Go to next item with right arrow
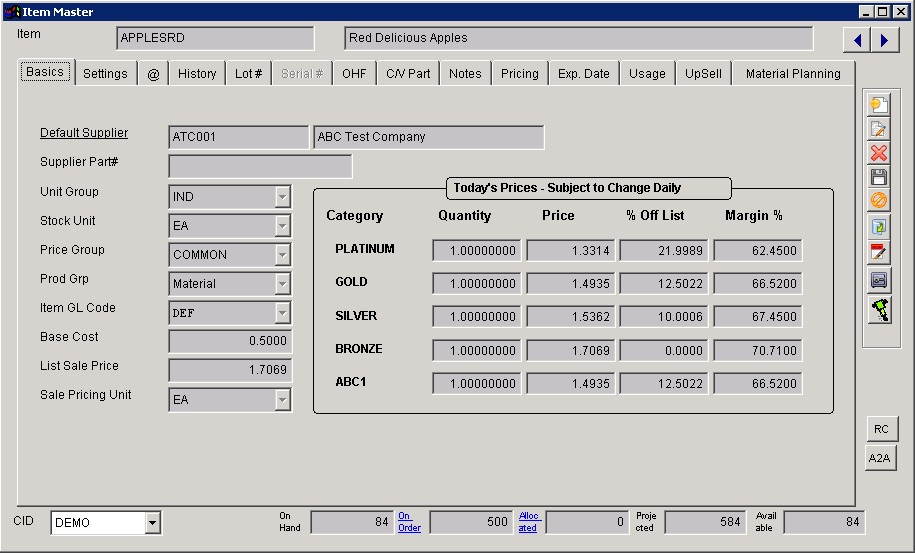 point(884,40)
